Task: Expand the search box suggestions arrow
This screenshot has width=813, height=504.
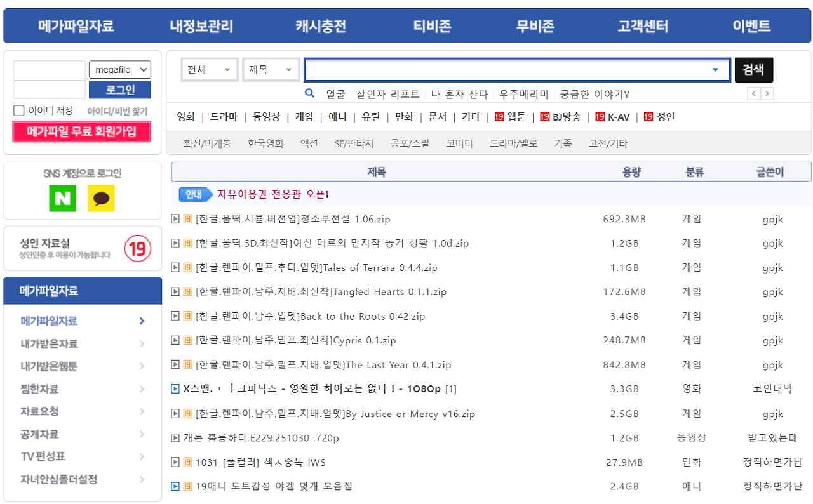Action: pyautogui.click(x=716, y=69)
